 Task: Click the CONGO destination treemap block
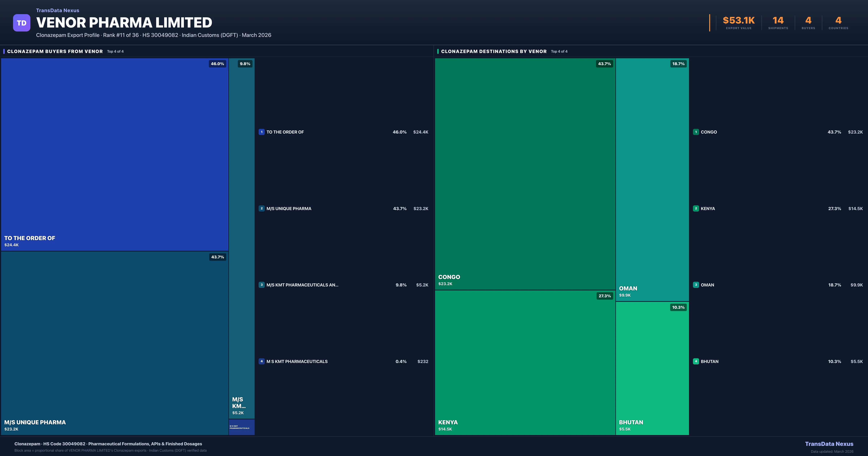click(525, 174)
